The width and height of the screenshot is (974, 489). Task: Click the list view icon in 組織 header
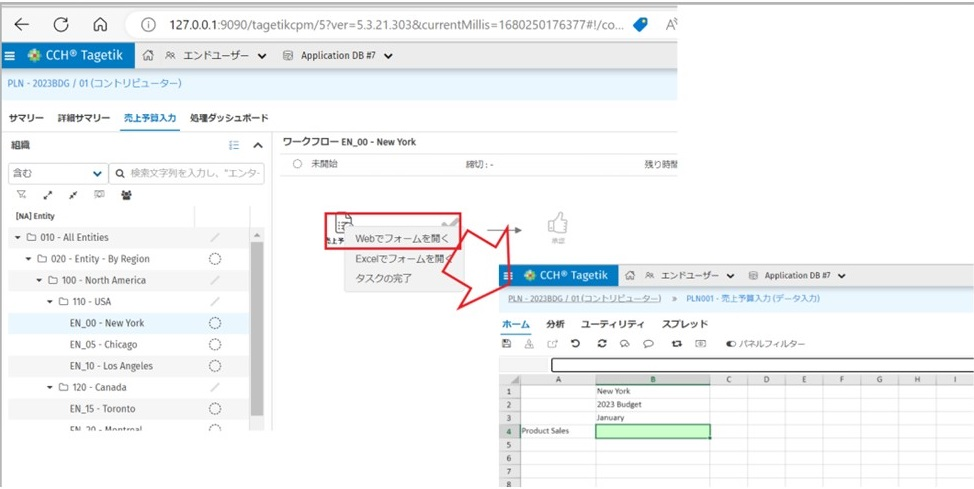(x=234, y=145)
